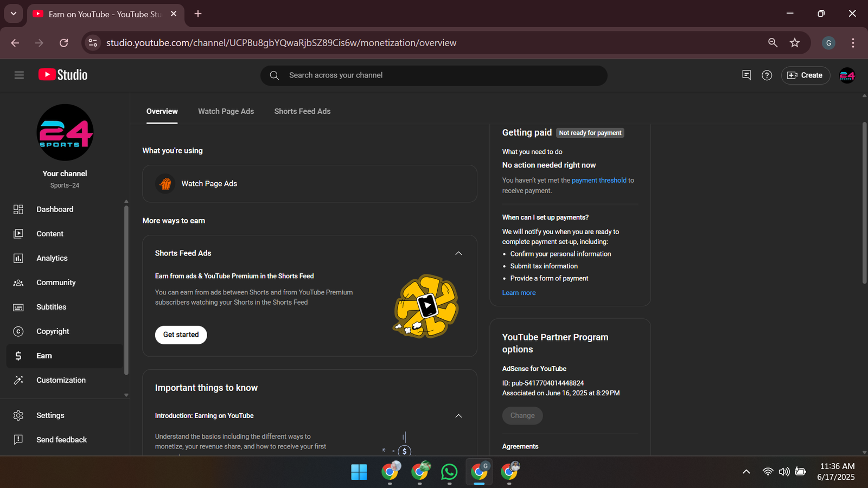Open channel comments notification icon
The height and width of the screenshot is (488, 868).
746,75
